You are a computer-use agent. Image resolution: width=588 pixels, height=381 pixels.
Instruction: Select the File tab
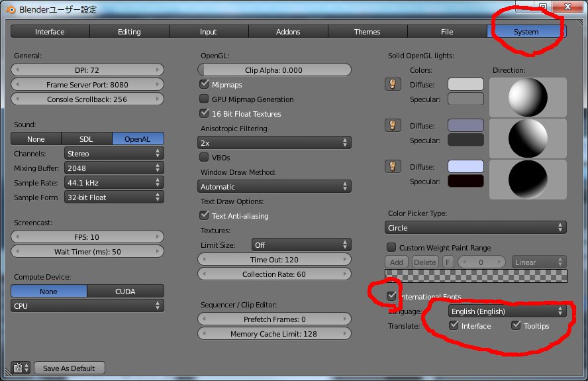point(447,32)
